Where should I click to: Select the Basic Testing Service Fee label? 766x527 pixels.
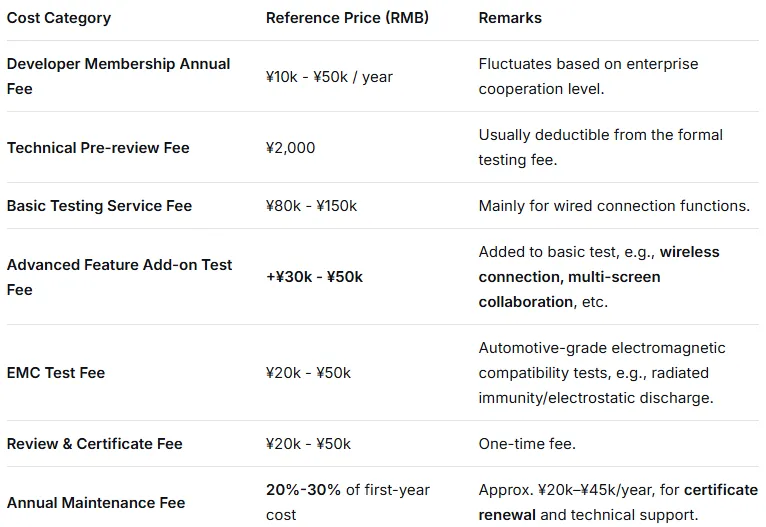[x=99, y=206]
